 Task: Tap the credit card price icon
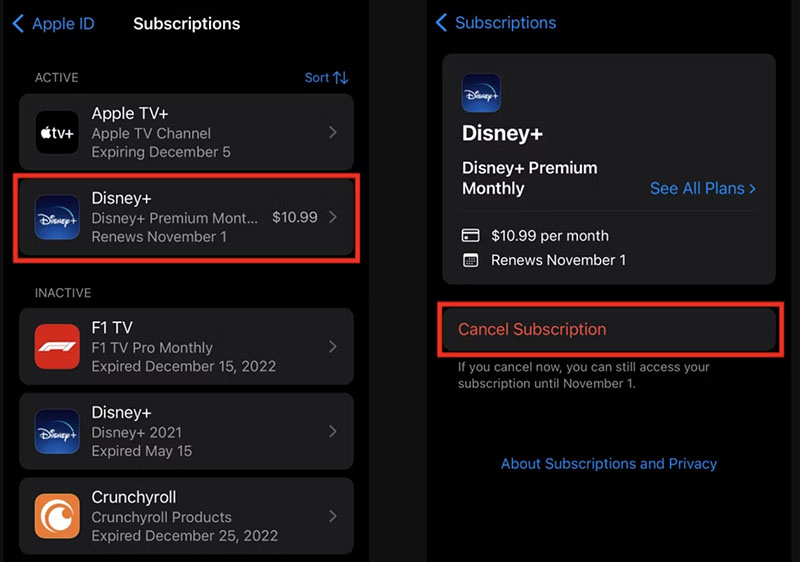coord(471,236)
